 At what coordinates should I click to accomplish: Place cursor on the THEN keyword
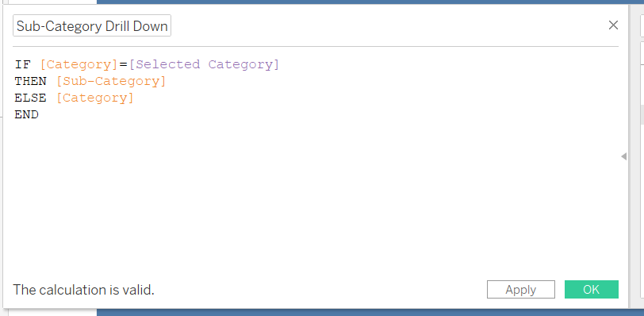click(x=30, y=81)
